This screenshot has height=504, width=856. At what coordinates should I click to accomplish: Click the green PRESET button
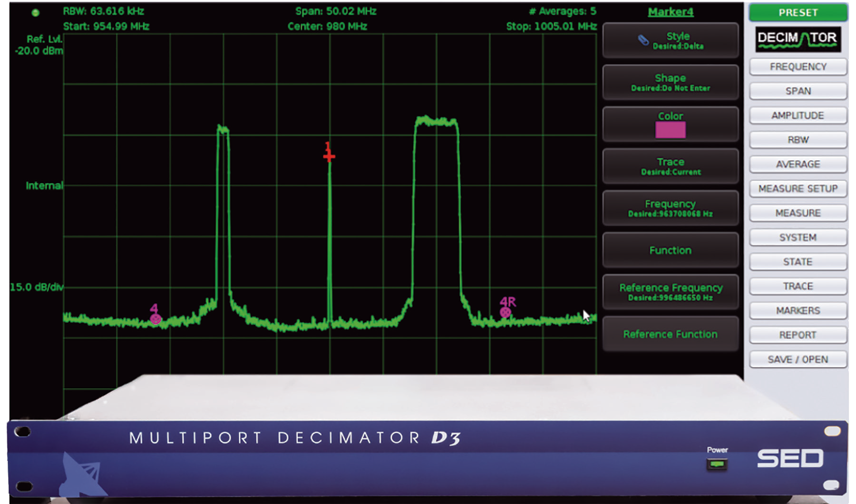[x=798, y=12]
